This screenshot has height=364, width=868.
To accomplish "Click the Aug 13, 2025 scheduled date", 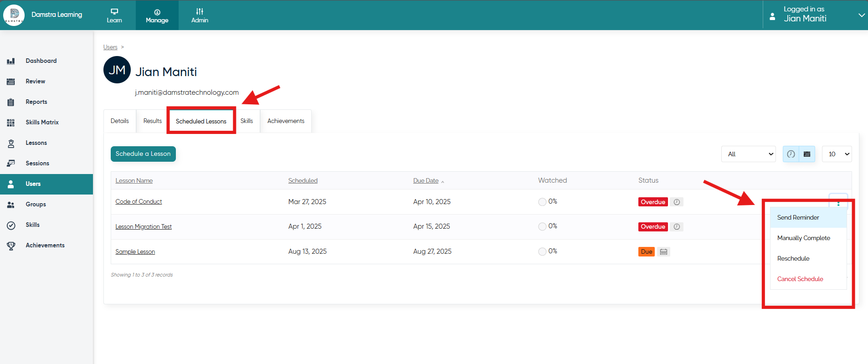I will pyautogui.click(x=308, y=251).
